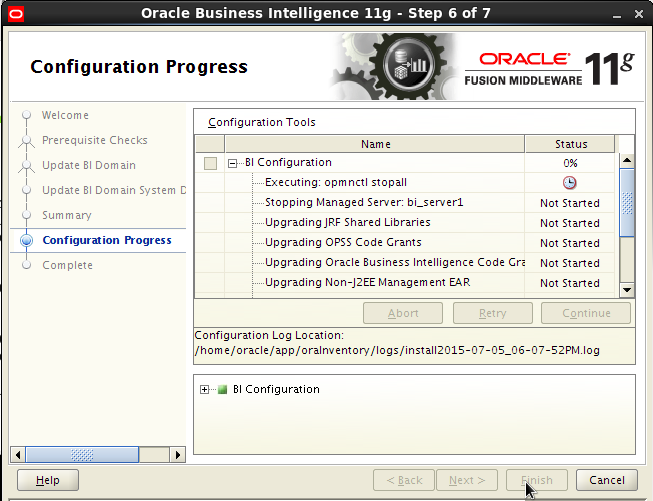The image size is (653, 501).
Task: Click Not Started status for bi_server1 row
Action: click(570, 203)
